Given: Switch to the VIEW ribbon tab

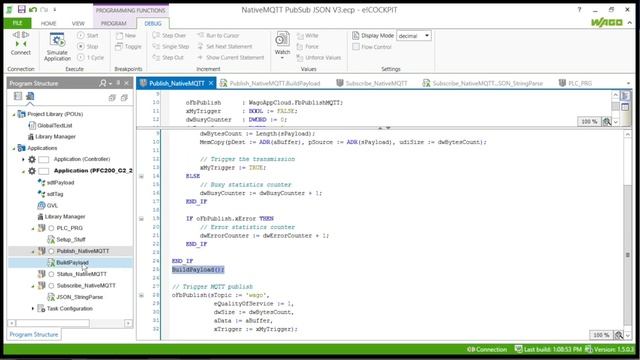Looking at the screenshot, I should (x=78, y=24).
